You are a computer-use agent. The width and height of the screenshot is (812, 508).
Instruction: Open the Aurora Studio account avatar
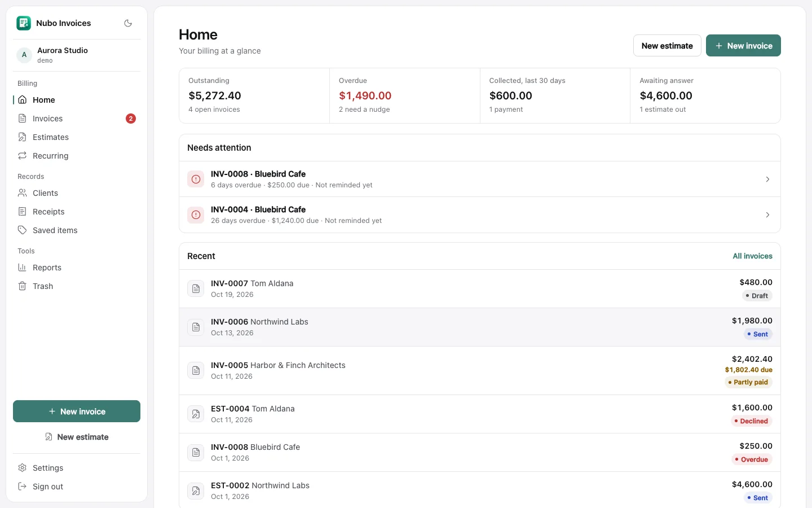pyautogui.click(x=24, y=55)
